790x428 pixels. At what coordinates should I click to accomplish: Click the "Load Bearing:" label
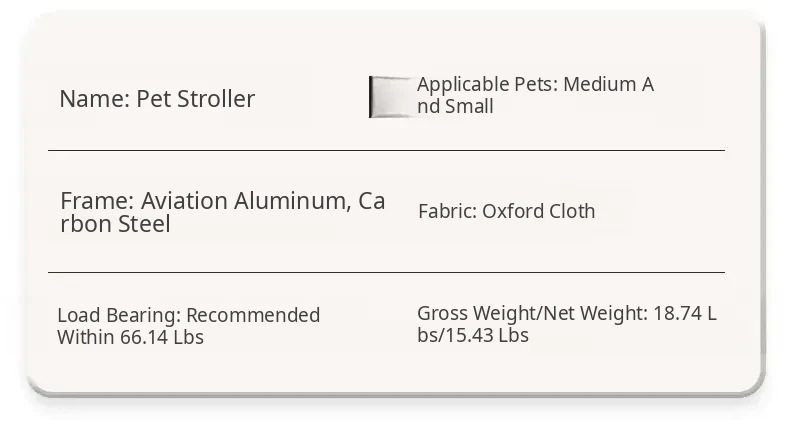119,315
